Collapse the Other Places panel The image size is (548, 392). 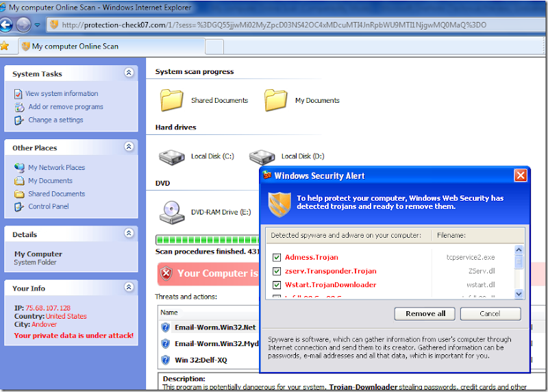(129, 147)
